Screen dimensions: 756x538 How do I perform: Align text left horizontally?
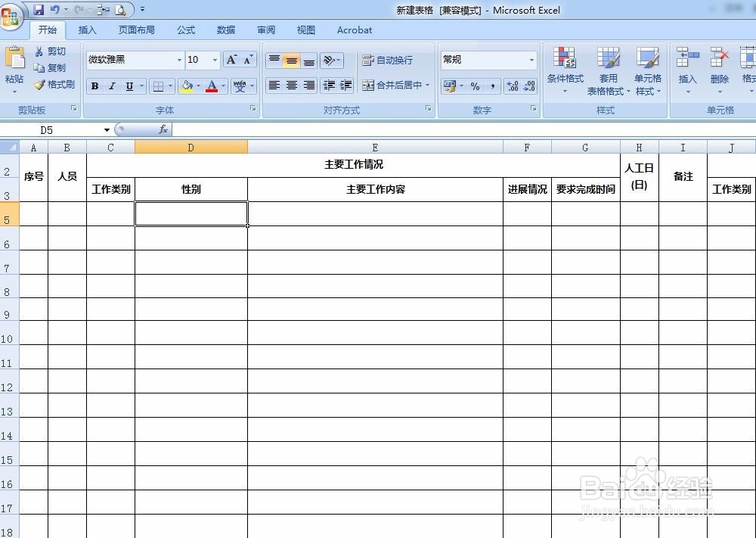[x=274, y=86]
